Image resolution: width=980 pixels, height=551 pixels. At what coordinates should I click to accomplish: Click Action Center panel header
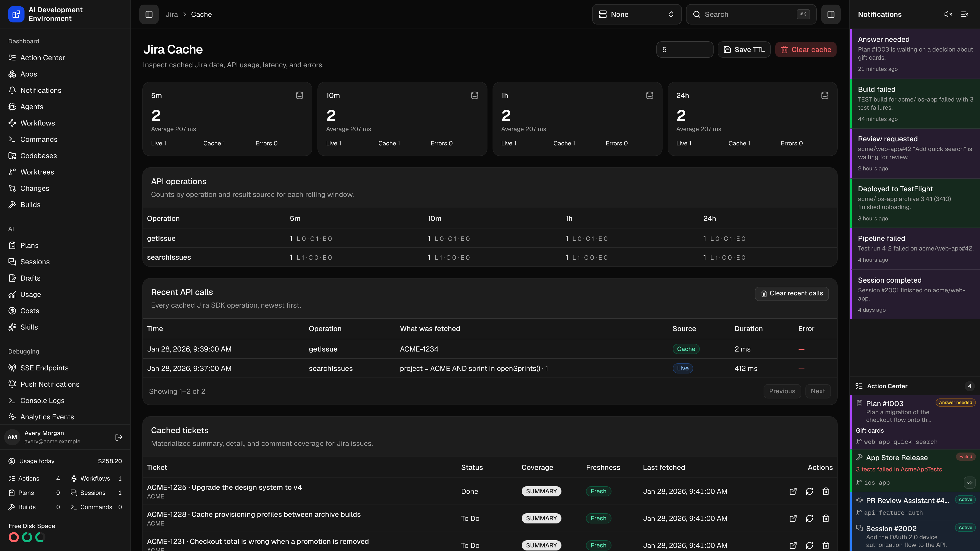pyautogui.click(x=915, y=386)
